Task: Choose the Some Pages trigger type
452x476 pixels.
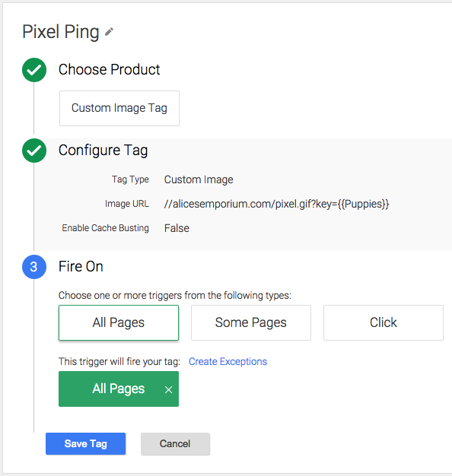Action: click(x=251, y=322)
